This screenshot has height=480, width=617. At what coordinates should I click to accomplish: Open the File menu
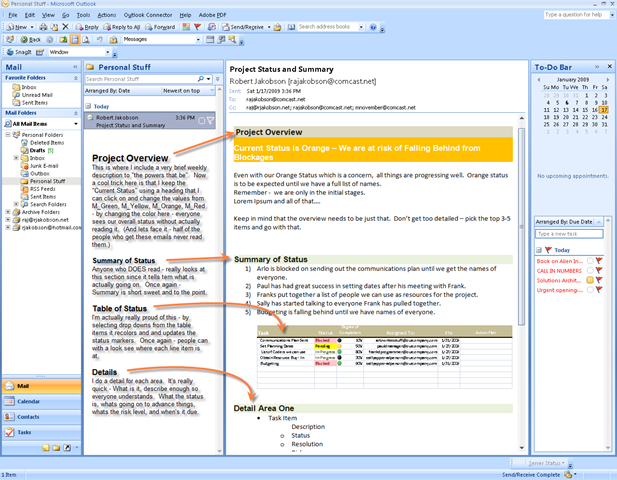(13, 15)
